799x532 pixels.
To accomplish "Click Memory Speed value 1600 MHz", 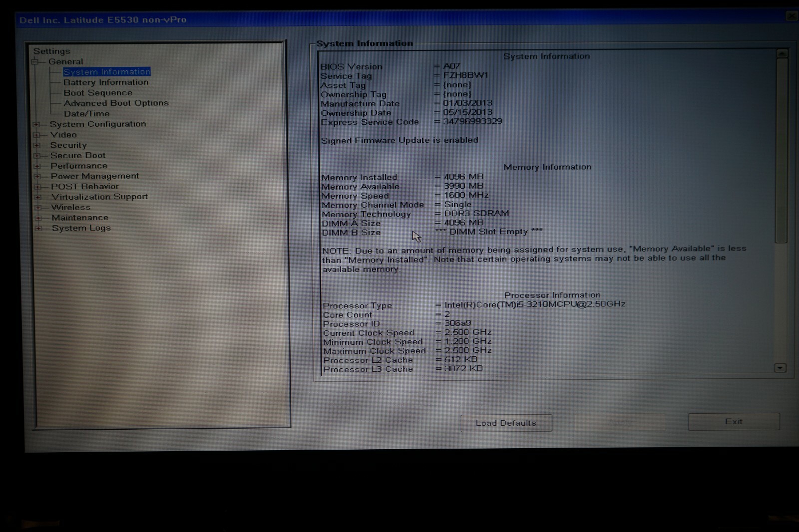I will click(466, 195).
